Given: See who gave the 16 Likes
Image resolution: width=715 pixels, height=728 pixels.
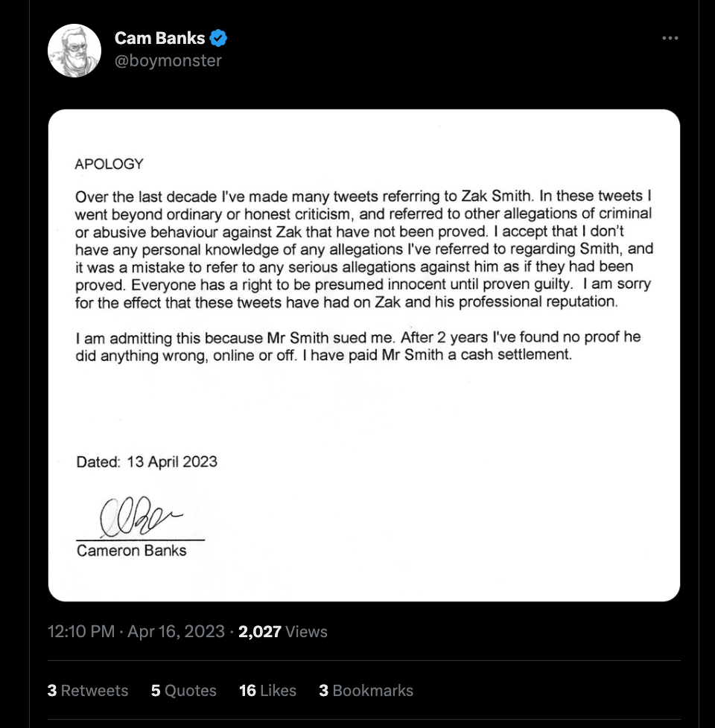Looking at the screenshot, I should pos(267,691).
